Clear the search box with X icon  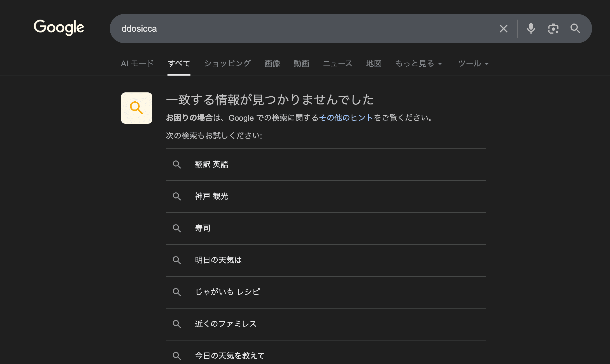pyautogui.click(x=503, y=29)
